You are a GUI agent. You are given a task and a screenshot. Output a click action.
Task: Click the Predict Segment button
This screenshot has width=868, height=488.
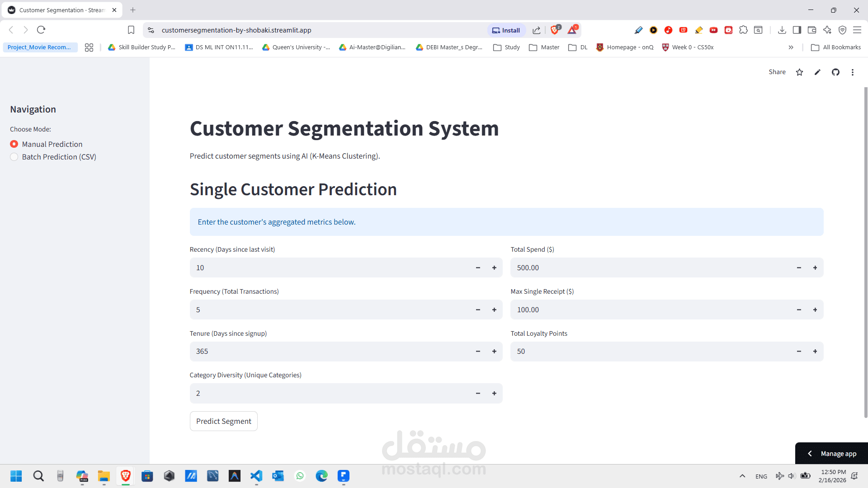(224, 421)
